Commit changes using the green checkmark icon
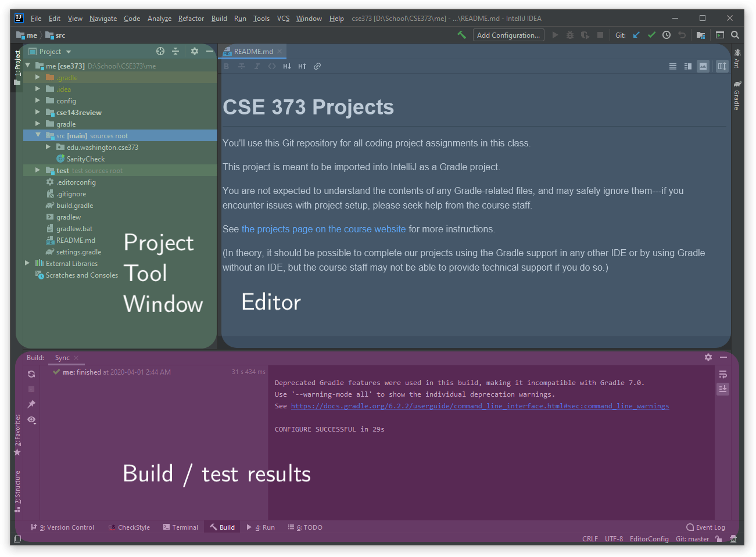756x557 pixels. (651, 35)
